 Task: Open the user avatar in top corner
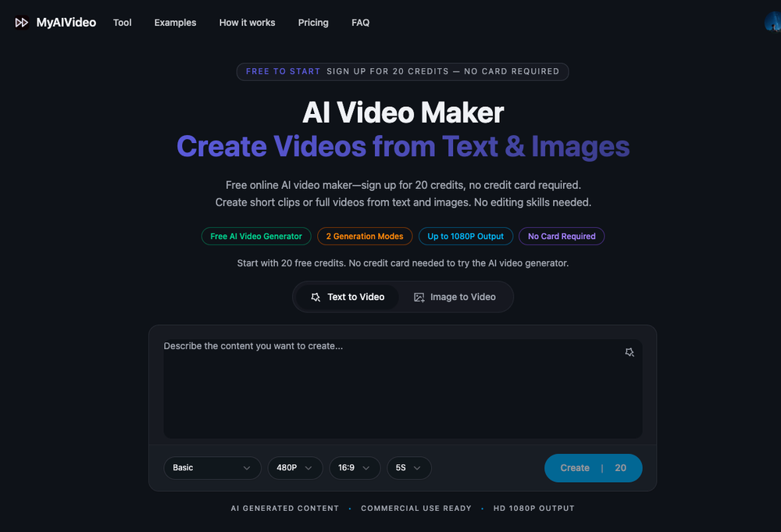pos(772,23)
